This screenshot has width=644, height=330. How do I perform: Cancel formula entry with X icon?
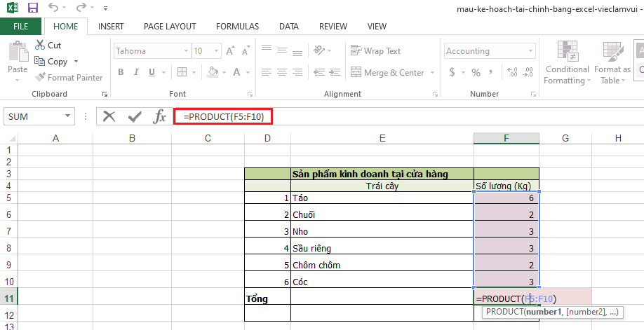[x=109, y=116]
